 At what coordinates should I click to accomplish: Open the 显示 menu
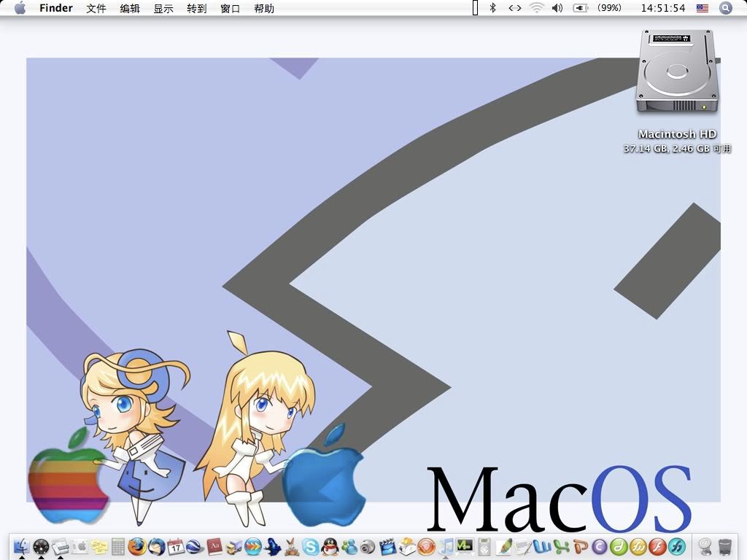pos(163,8)
